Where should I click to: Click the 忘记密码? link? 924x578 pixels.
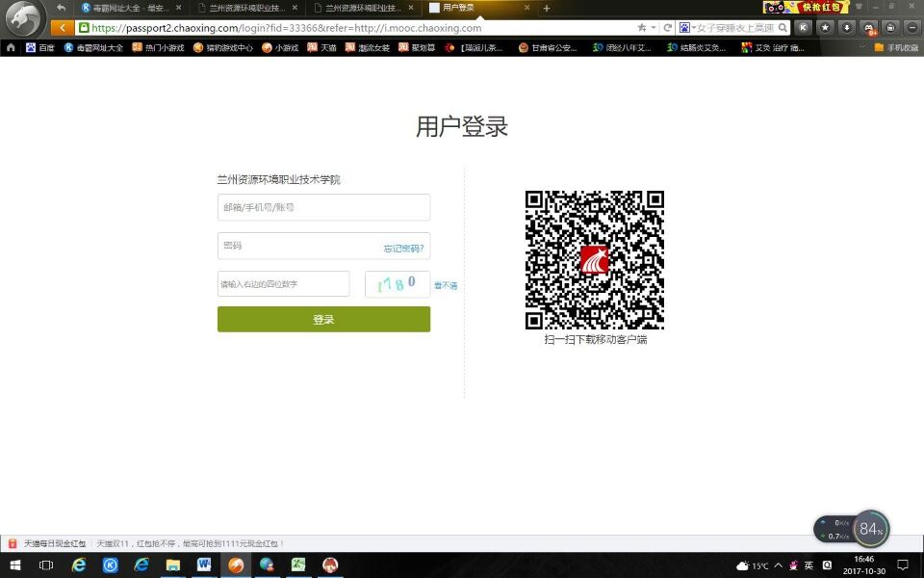pyautogui.click(x=403, y=249)
